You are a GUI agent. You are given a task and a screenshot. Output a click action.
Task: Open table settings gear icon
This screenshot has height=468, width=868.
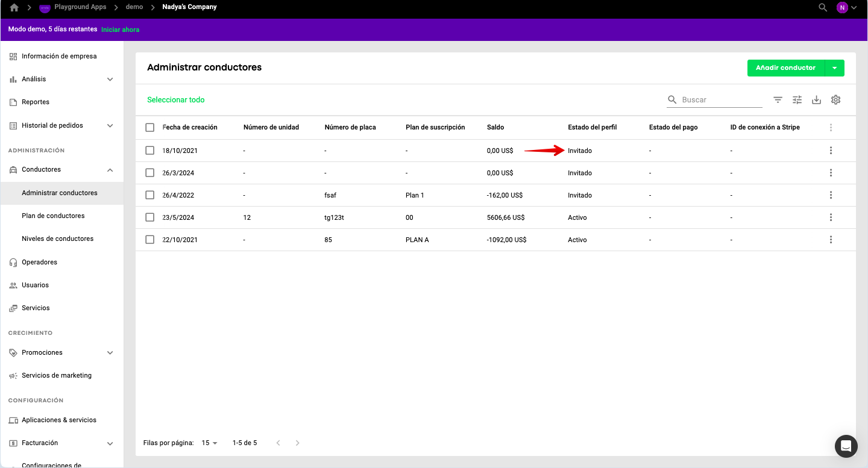(835, 100)
